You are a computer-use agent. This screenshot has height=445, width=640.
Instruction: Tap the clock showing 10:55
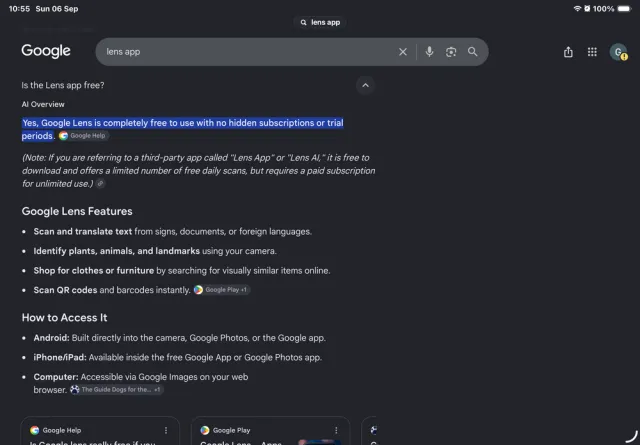(20, 9)
